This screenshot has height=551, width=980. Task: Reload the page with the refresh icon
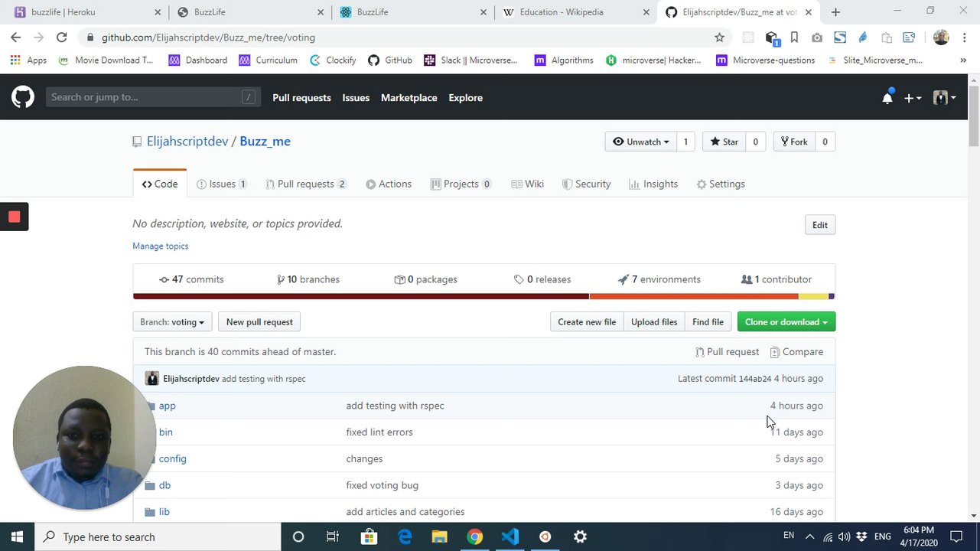(x=61, y=37)
